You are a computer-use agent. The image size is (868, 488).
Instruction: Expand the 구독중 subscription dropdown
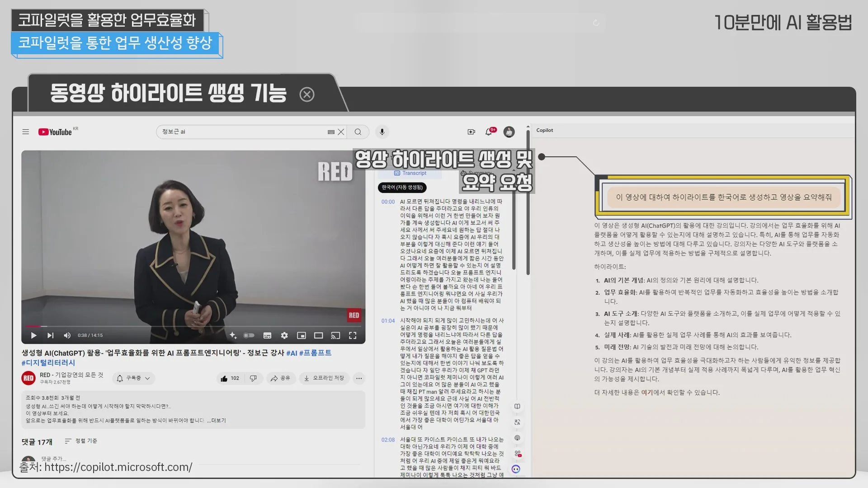[133, 378]
